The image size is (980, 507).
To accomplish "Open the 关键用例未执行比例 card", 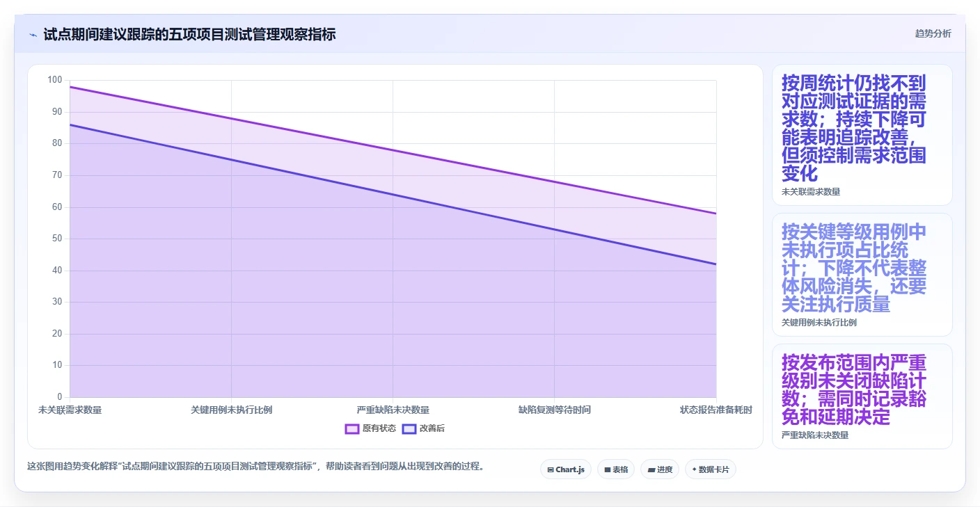I will 862,275.
